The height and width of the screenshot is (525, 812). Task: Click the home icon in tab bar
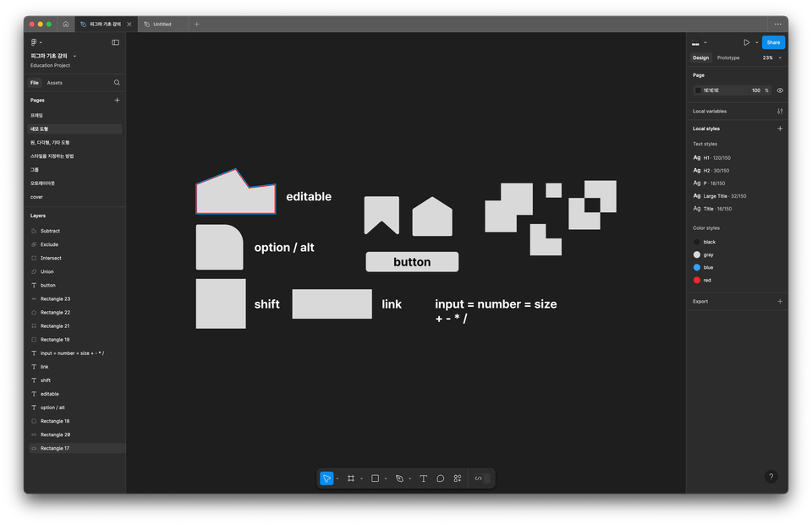pos(66,25)
